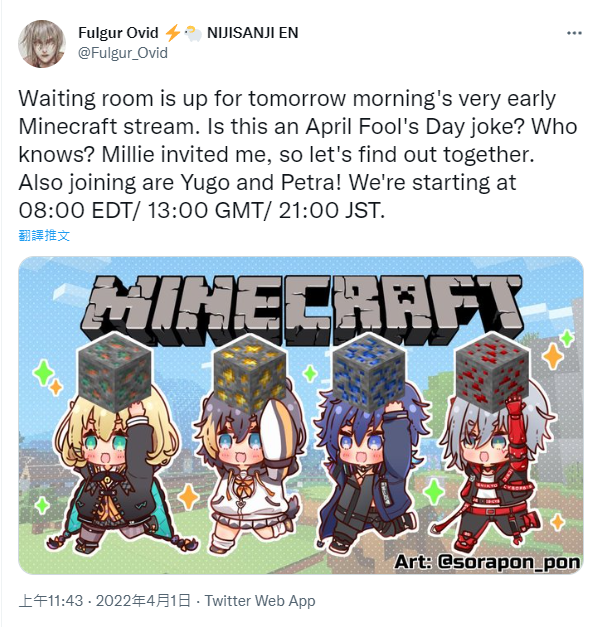
Task: Click the 2022年4月1日 date link
Action: (x=143, y=601)
